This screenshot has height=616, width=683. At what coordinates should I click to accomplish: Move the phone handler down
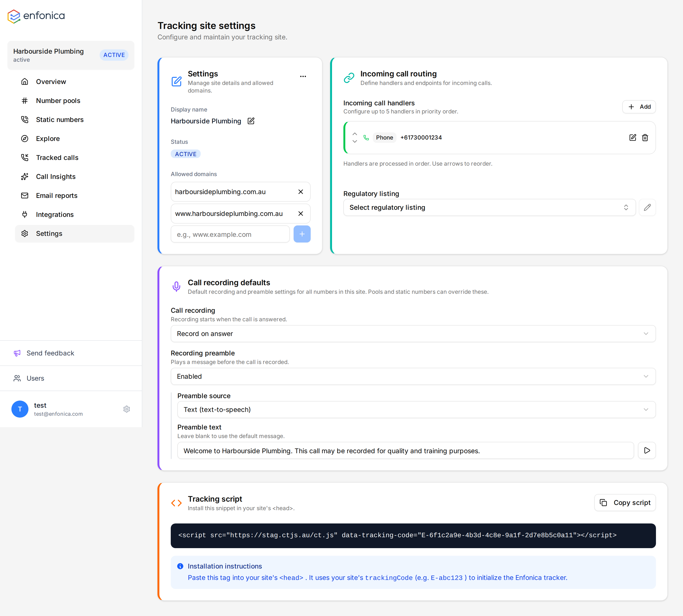(355, 141)
